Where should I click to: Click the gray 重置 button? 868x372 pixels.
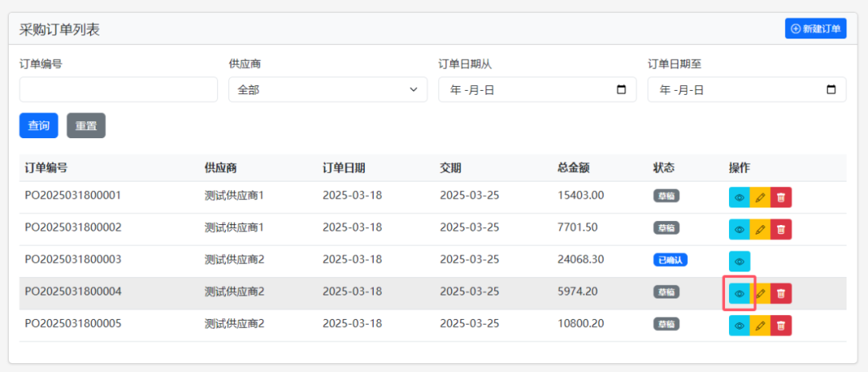86,125
